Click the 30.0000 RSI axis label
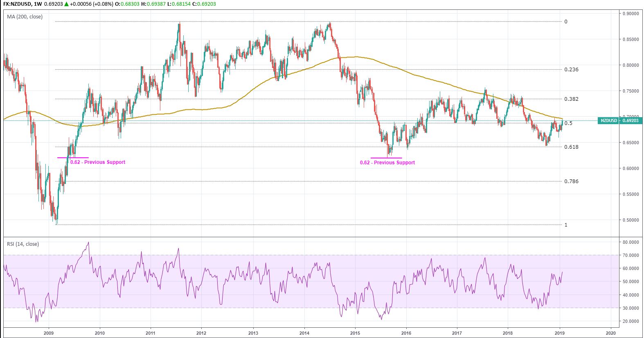The width and height of the screenshot is (644, 338). pyautogui.click(x=630, y=308)
